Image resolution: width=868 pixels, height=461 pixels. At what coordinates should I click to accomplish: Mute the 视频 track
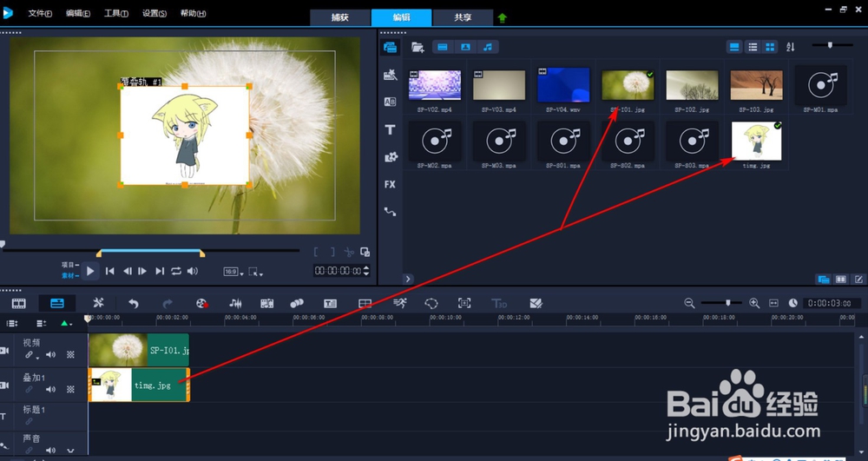(x=50, y=355)
